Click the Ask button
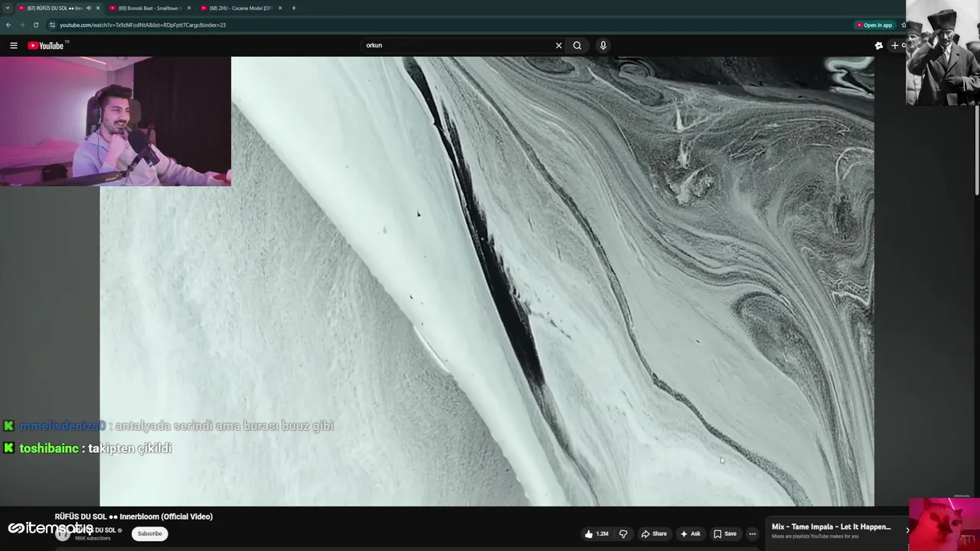The height and width of the screenshot is (551, 980). 690,534
